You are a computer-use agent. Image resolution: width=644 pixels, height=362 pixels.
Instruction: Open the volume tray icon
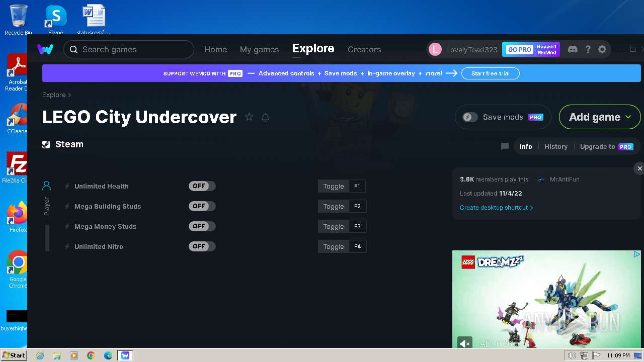572,355
